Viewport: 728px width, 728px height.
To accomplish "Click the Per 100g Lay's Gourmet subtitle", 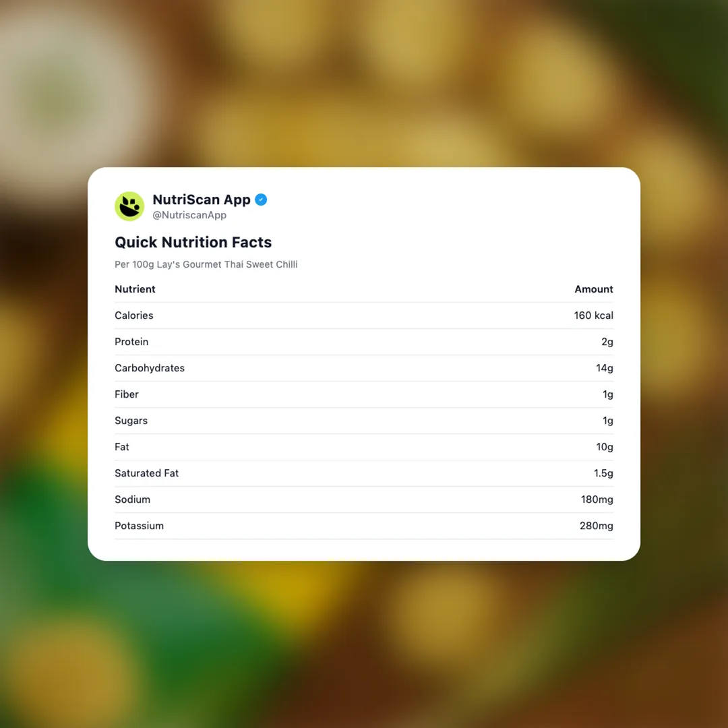I will (x=206, y=264).
